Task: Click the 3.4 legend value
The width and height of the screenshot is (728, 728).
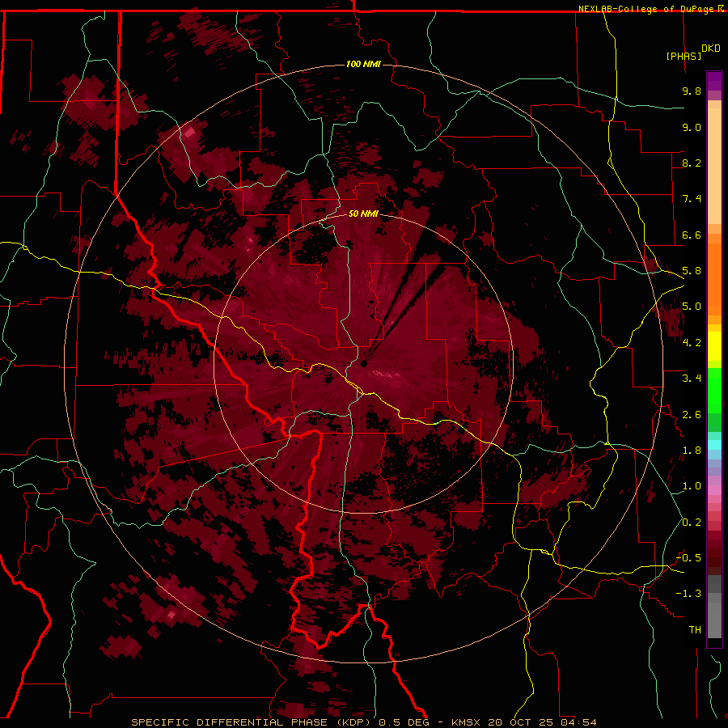Action: [x=692, y=379]
